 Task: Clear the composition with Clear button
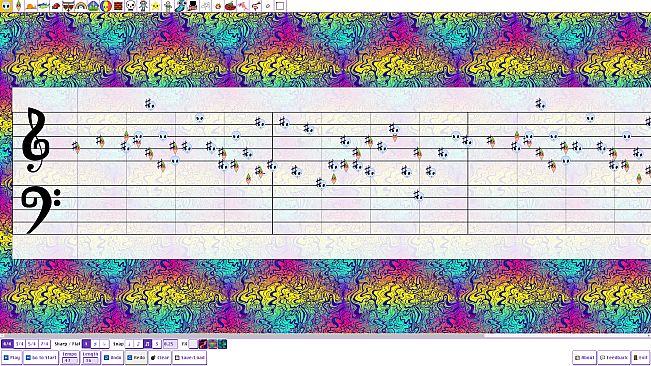coord(160,357)
